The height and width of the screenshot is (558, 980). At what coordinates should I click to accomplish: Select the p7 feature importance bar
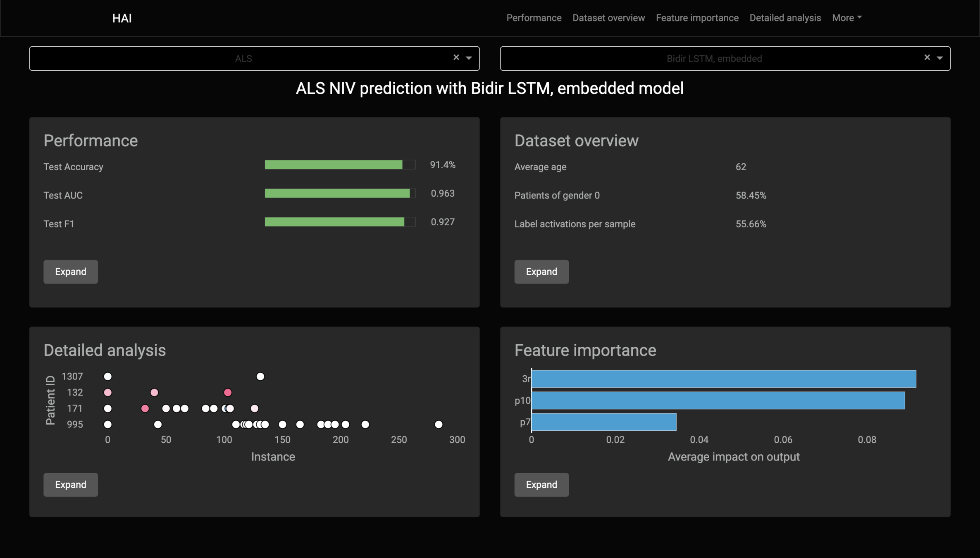(603, 422)
